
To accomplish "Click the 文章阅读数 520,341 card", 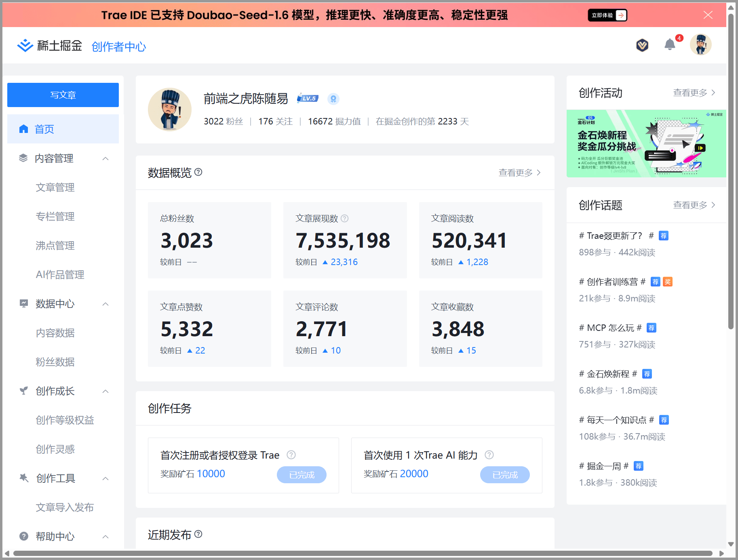I will pyautogui.click(x=481, y=240).
